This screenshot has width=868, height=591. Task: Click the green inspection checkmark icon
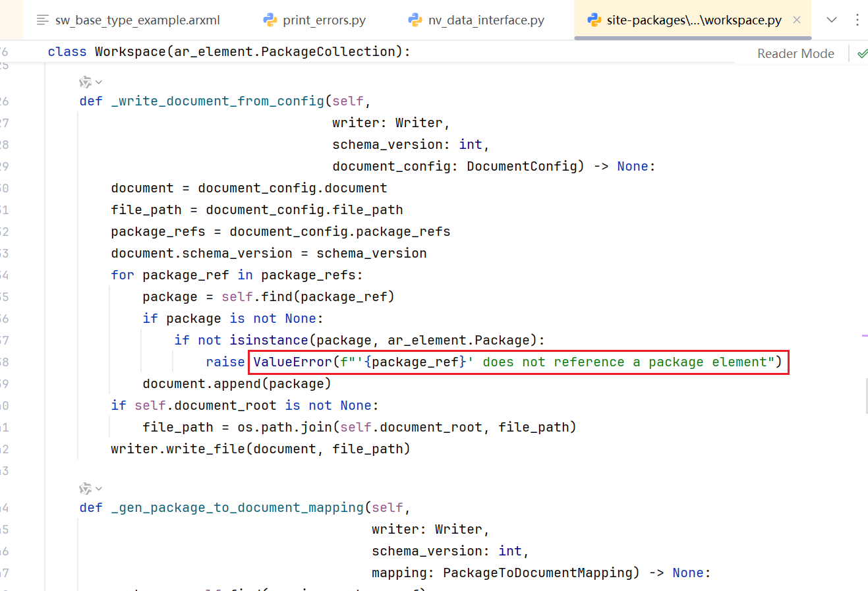(862, 53)
